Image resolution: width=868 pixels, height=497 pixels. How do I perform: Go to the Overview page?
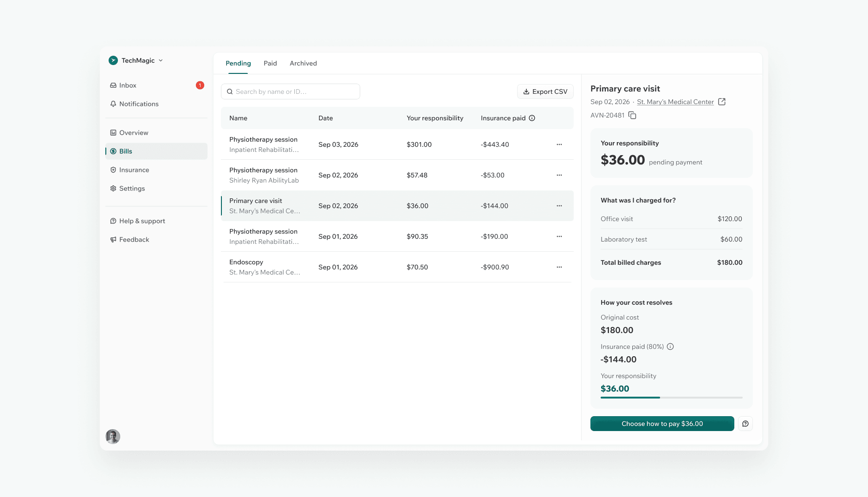156,133
